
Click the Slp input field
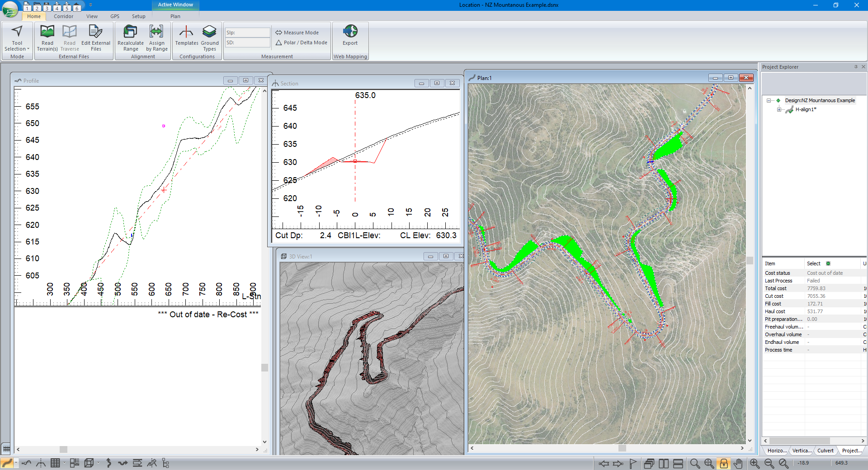click(248, 33)
